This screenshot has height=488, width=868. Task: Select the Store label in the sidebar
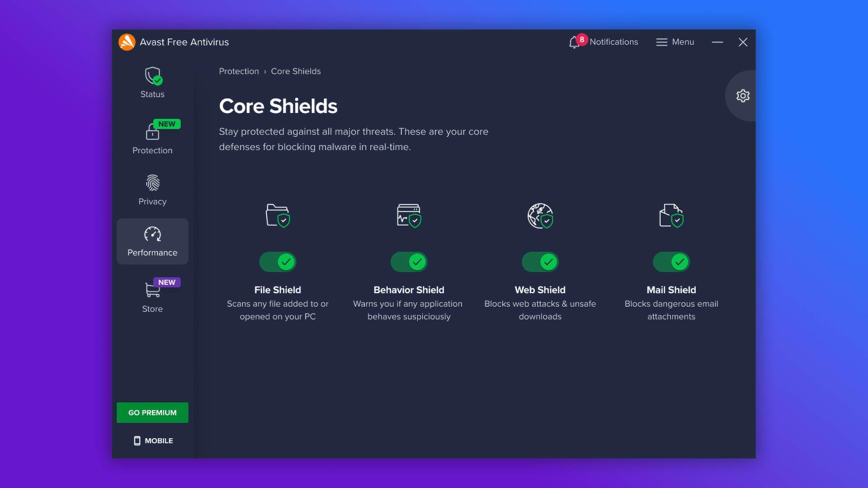point(152,309)
